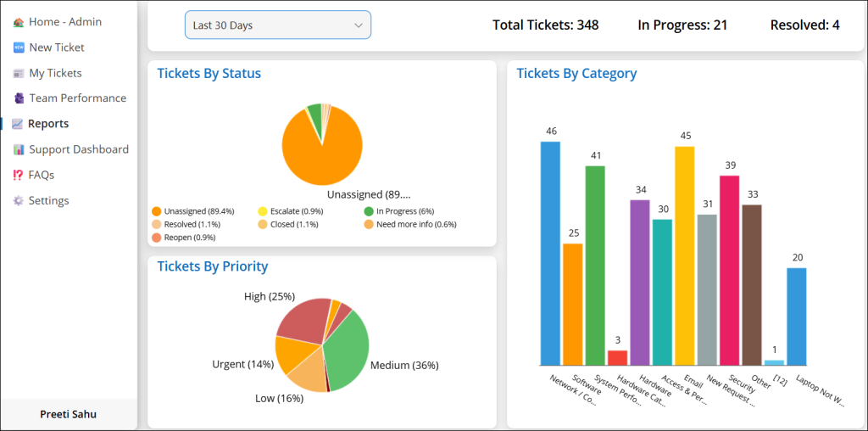Click the Total Tickets: 348 summary
The width and height of the screenshot is (868, 431).
(545, 25)
